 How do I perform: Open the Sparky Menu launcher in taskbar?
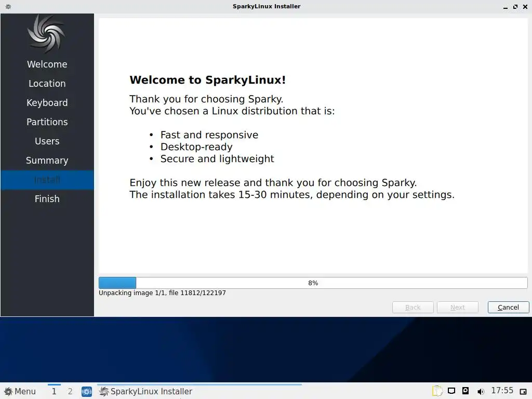point(20,391)
